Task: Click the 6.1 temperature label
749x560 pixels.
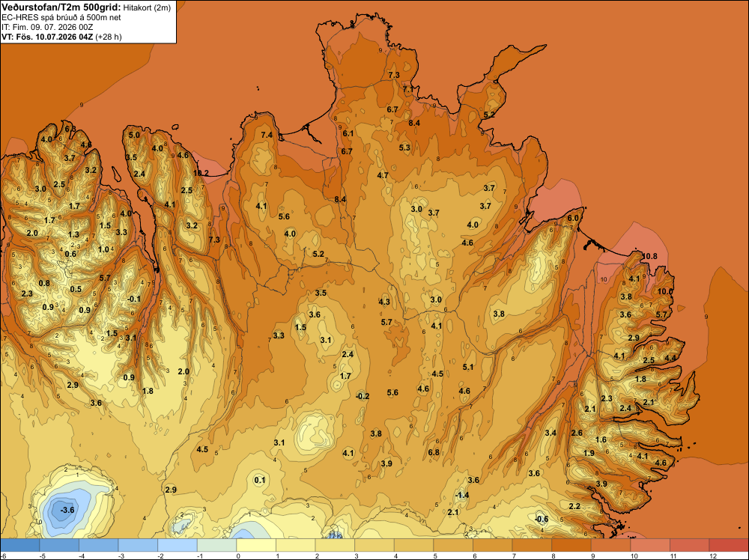Action: coord(348,133)
